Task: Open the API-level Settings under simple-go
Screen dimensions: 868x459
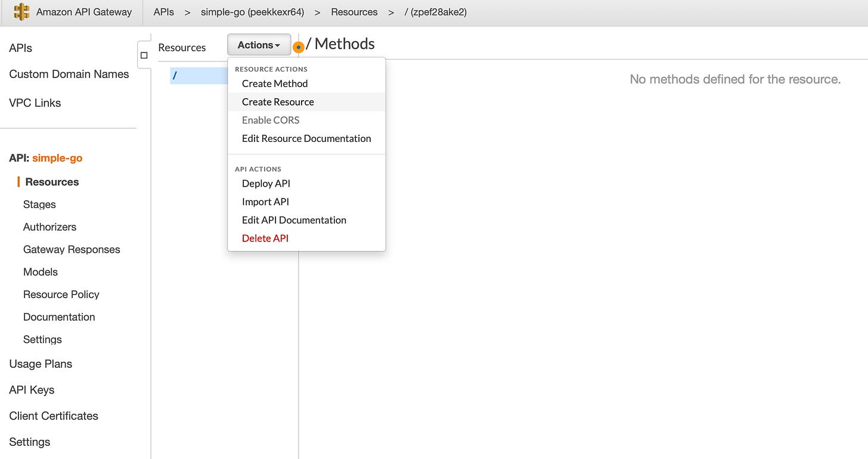Action: [42, 340]
